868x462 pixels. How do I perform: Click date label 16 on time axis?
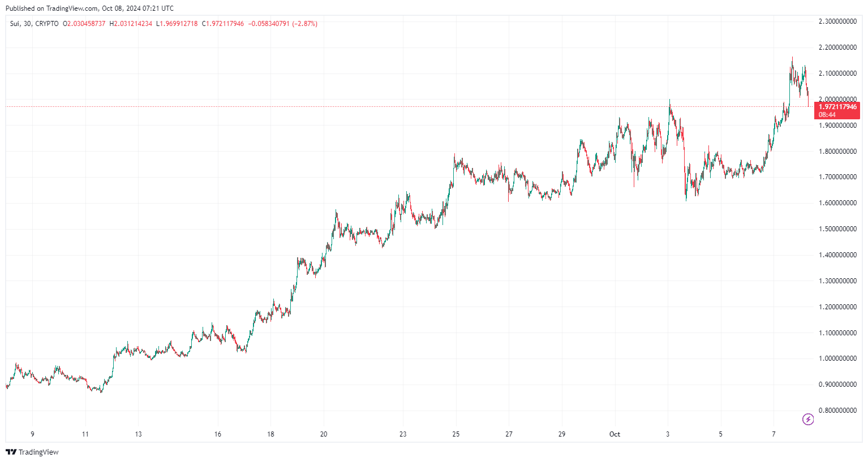point(218,434)
